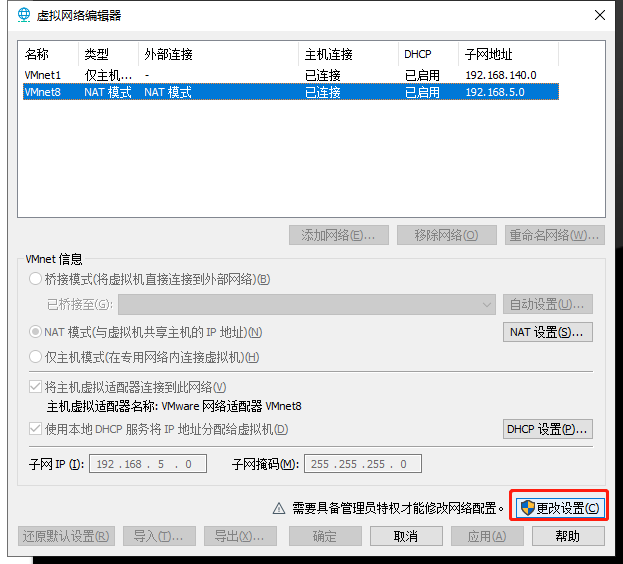The width and height of the screenshot is (623, 564).
Task: Select the 仅主机模式 radio button
Action: pos(35,357)
